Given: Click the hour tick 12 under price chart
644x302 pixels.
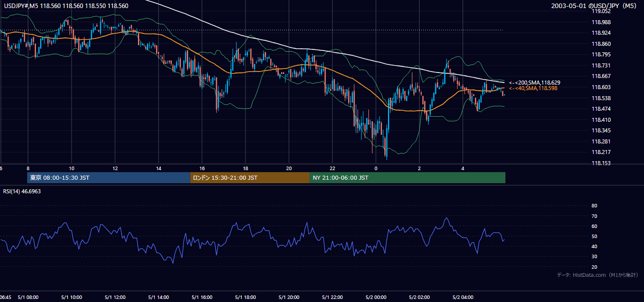Looking at the screenshot, I should (115, 169).
